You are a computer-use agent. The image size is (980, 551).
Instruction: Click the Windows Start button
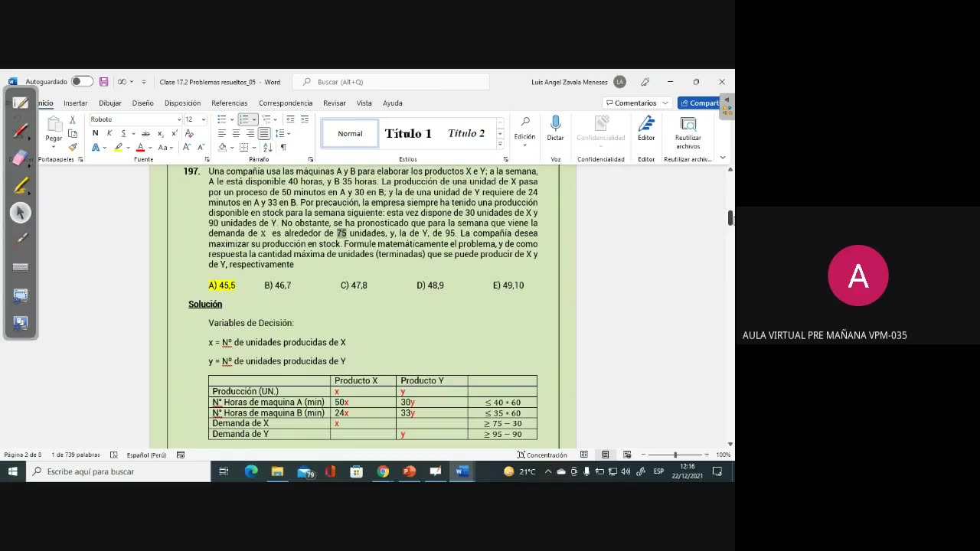pyautogui.click(x=12, y=471)
